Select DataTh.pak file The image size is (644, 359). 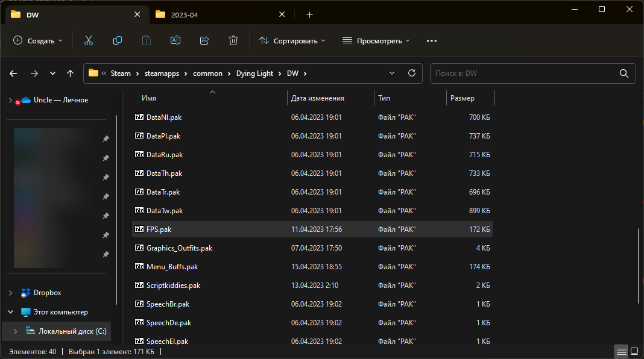[x=312, y=173]
